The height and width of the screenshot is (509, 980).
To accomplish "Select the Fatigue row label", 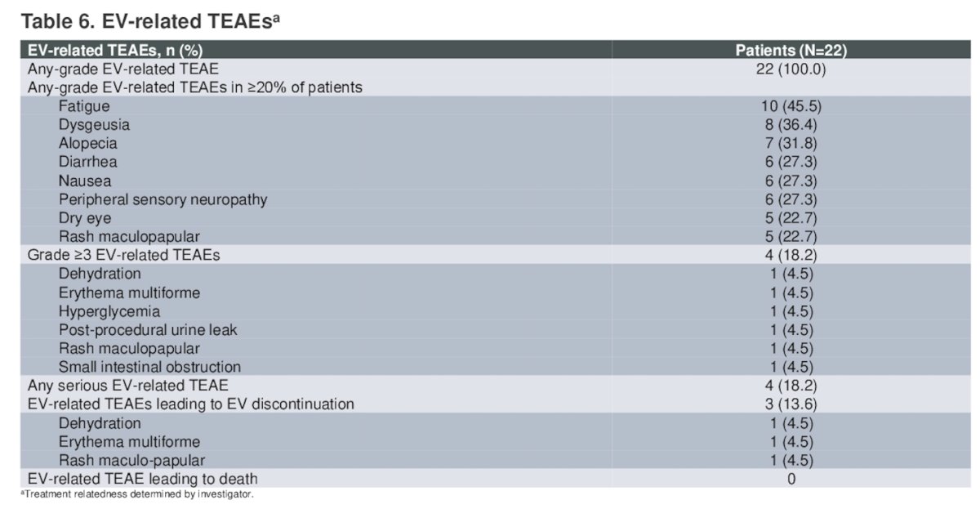I will (x=83, y=107).
